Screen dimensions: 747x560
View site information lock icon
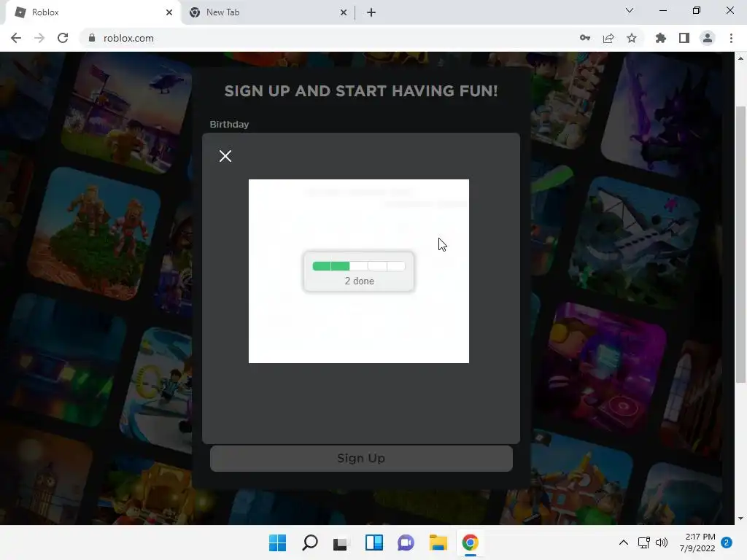[92, 38]
